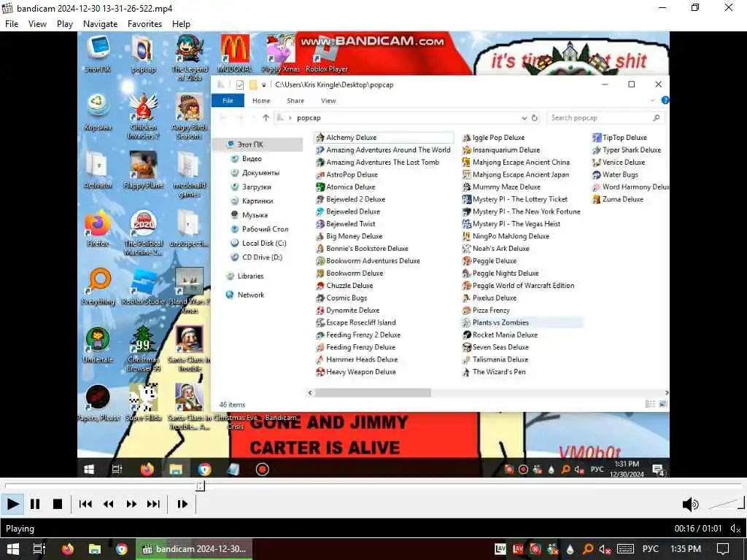Restore down the media player window
Image resolution: width=747 pixels, height=560 pixels.
click(695, 7)
